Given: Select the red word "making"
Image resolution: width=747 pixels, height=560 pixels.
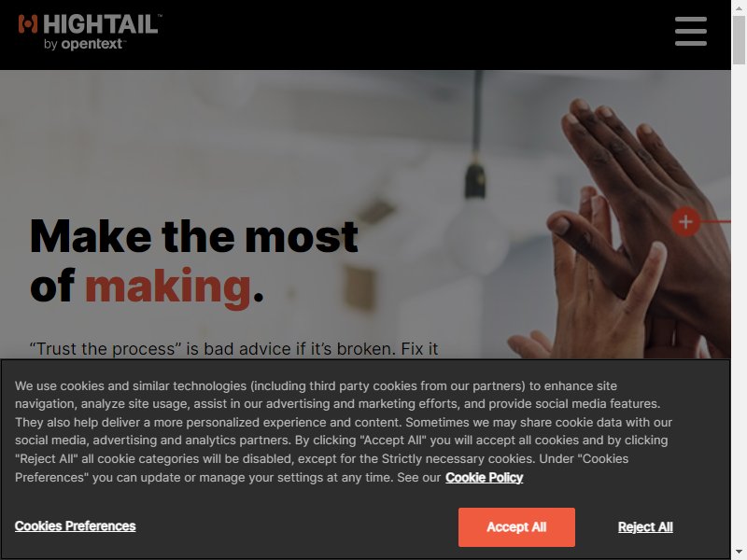Looking at the screenshot, I should (x=168, y=286).
